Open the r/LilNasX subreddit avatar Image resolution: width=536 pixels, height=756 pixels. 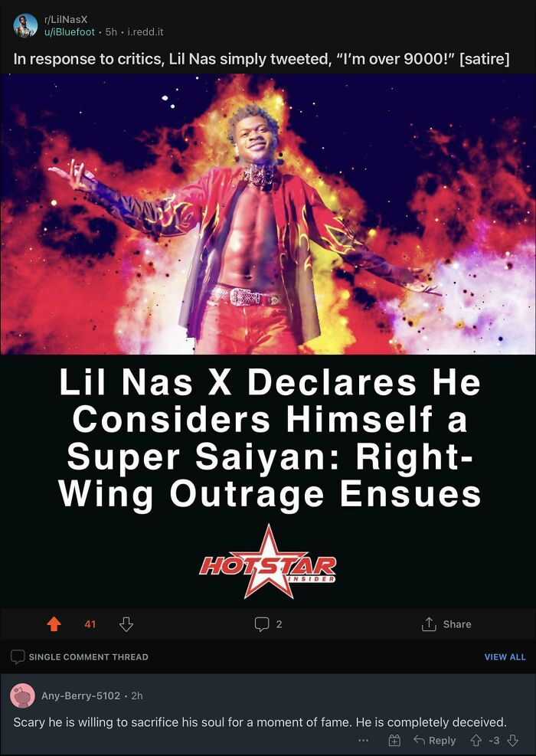point(25,25)
